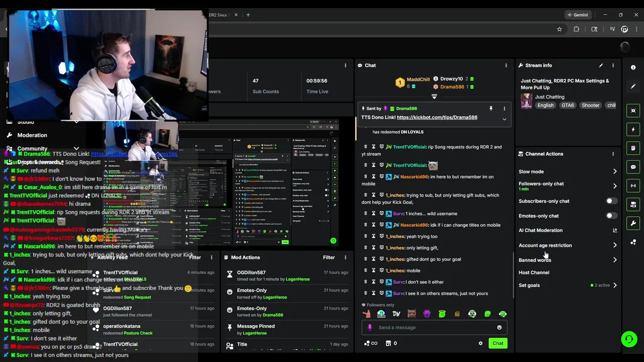Unpin the pinned chat message

[491, 109]
